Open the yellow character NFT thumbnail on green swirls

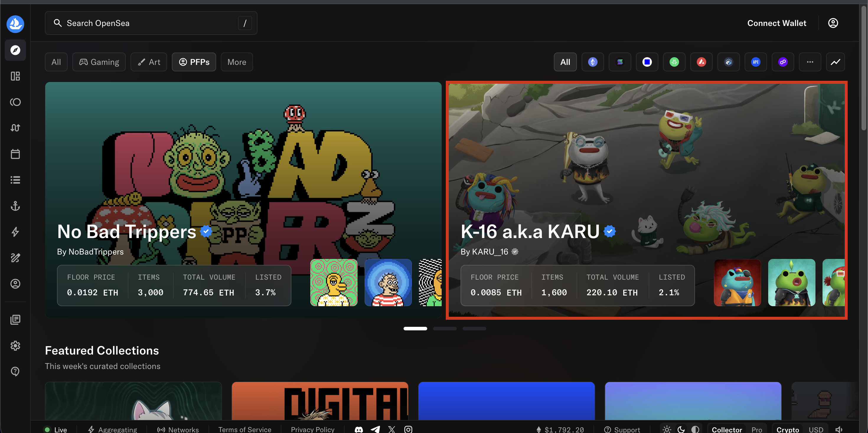point(334,283)
